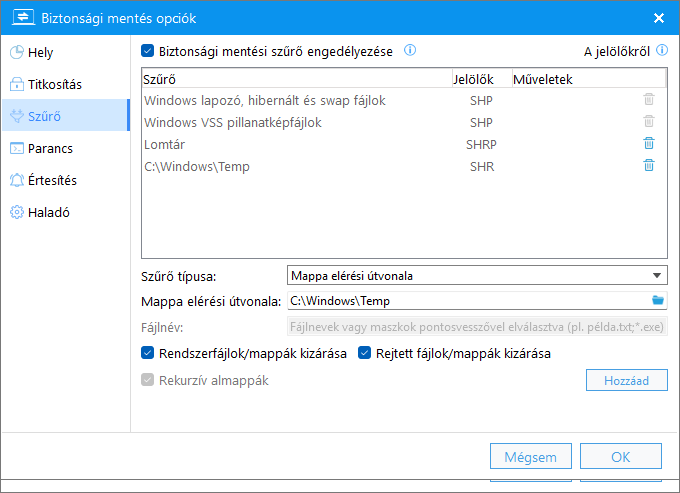Select the Szűrő tab
This screenshot has width=680, height=493.
(x=66, y=115)
